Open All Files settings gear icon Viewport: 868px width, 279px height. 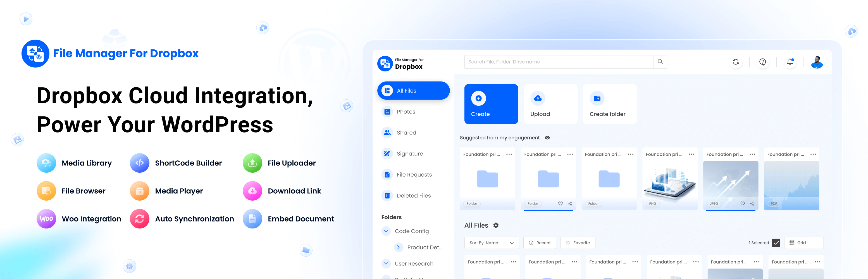[x=496, y=225]
